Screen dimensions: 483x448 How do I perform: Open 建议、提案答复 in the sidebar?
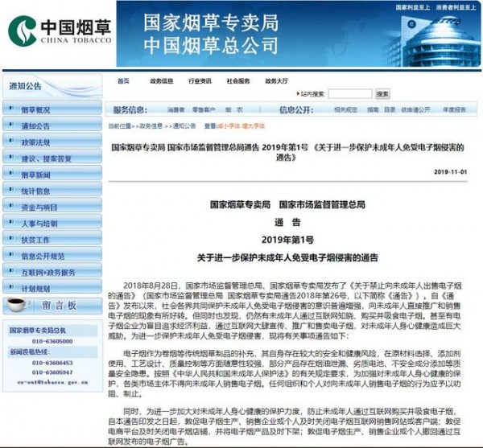(52, 157)
